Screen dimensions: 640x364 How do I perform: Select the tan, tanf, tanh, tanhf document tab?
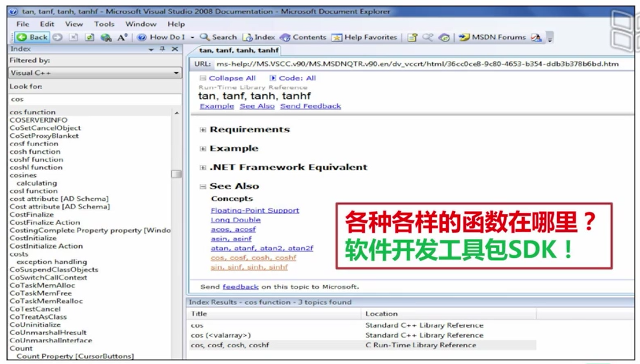pyautogui.click(x=239, y=50)
